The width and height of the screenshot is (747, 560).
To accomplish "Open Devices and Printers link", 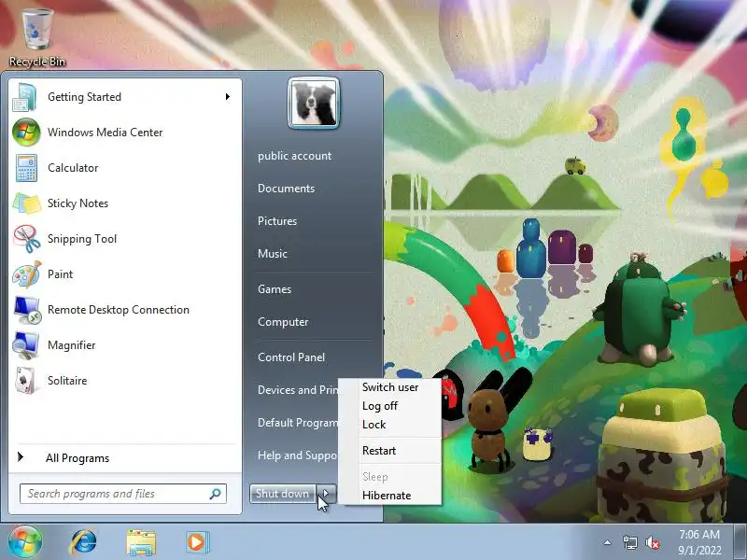I will coord(298,390).
